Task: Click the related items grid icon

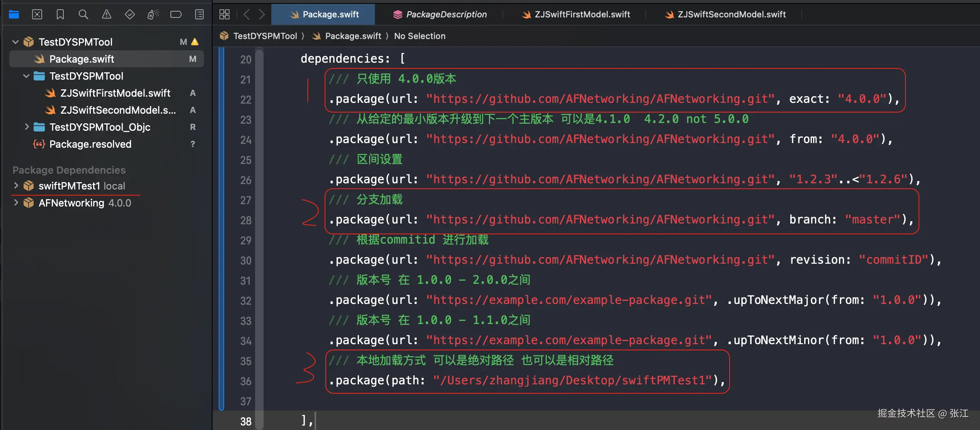Action: click(225, 14)
